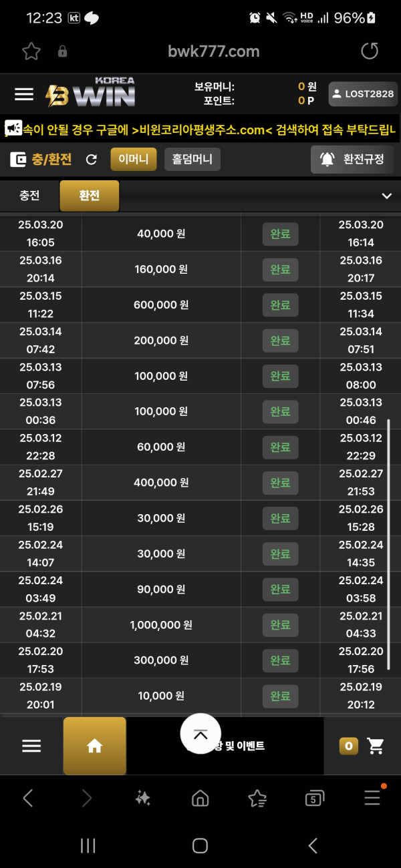The image size is (401, 868).
Task: Tap the scroll-to-top arrow circle
Action: pyautogui.click(x=200, y=734)
